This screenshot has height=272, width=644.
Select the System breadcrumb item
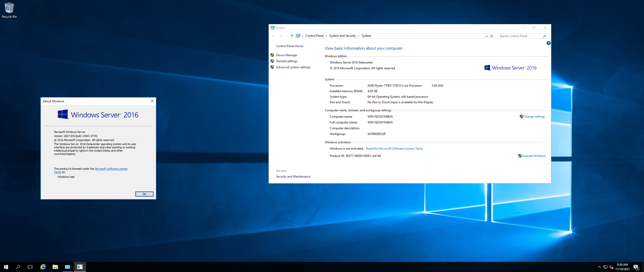point(366,36)
